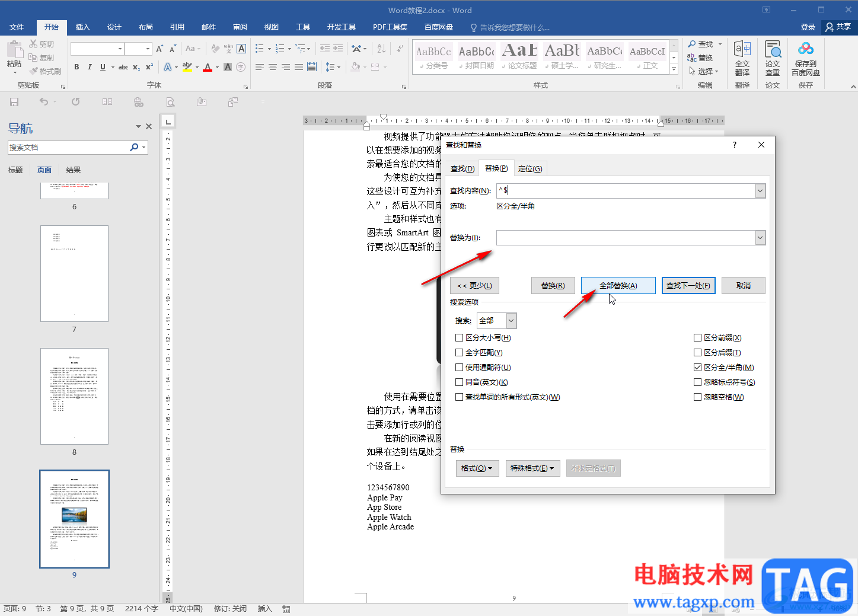The width and height of the screenshot is (858, 616).
Task: Enable ignore punctuation checkbox
Action: tap(697, 382)
